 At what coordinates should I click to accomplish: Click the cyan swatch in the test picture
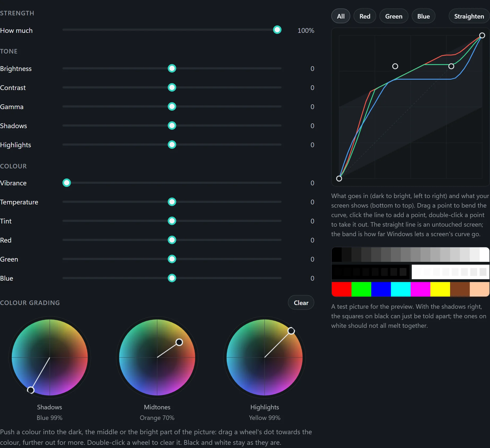tap(401, 289)
